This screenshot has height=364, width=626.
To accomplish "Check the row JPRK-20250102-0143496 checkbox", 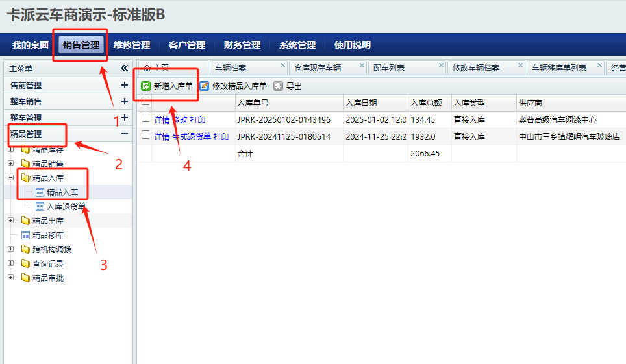I will 145,118.
